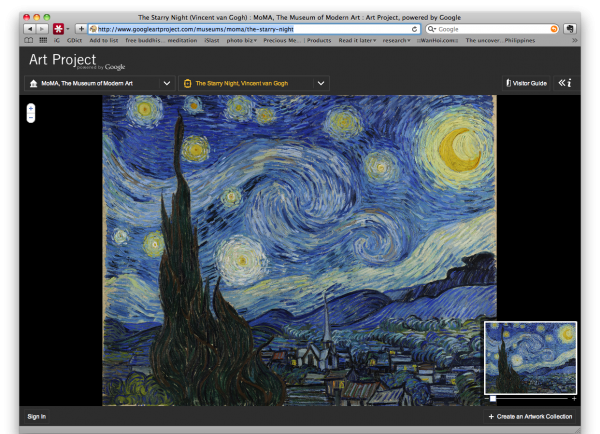Image resolution: width=600 pixels, height=434 pixels.
Task: Click the museum building icon
Action: (x=34, y=83)
